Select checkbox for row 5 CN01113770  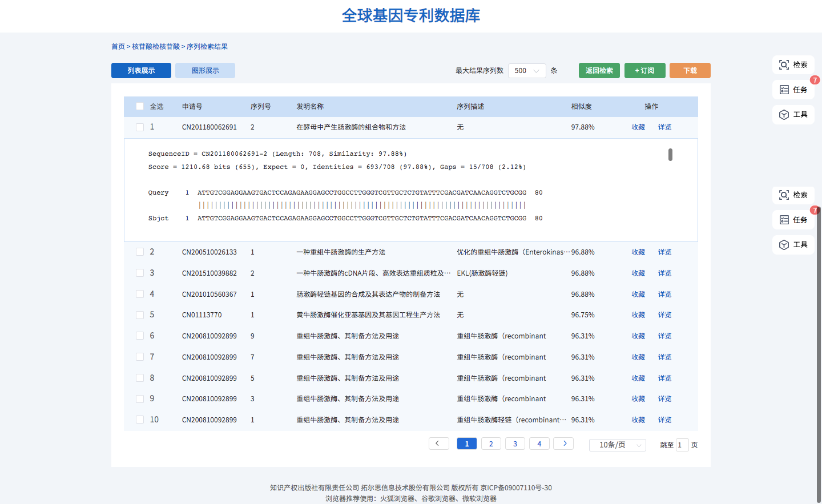pyautogui.click(x=140, y=315)
